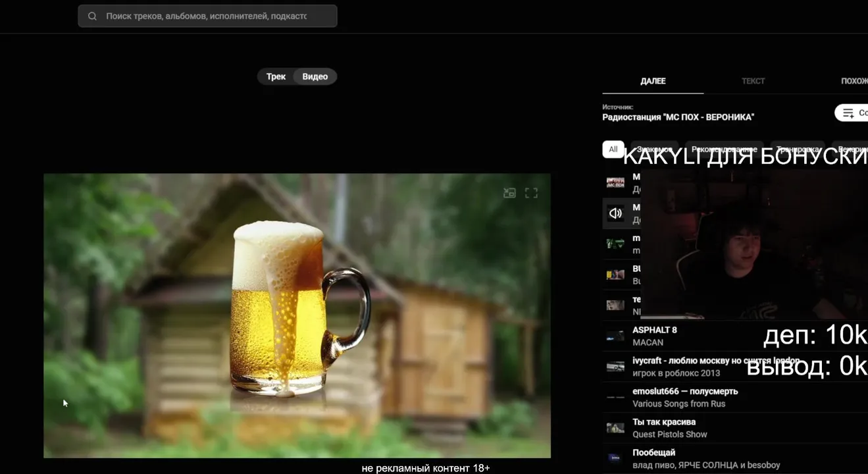Viewport: 868px width, 474px height.
Task: Click the MC ПОХ cover in the first queue row
Action: [615, 182]
